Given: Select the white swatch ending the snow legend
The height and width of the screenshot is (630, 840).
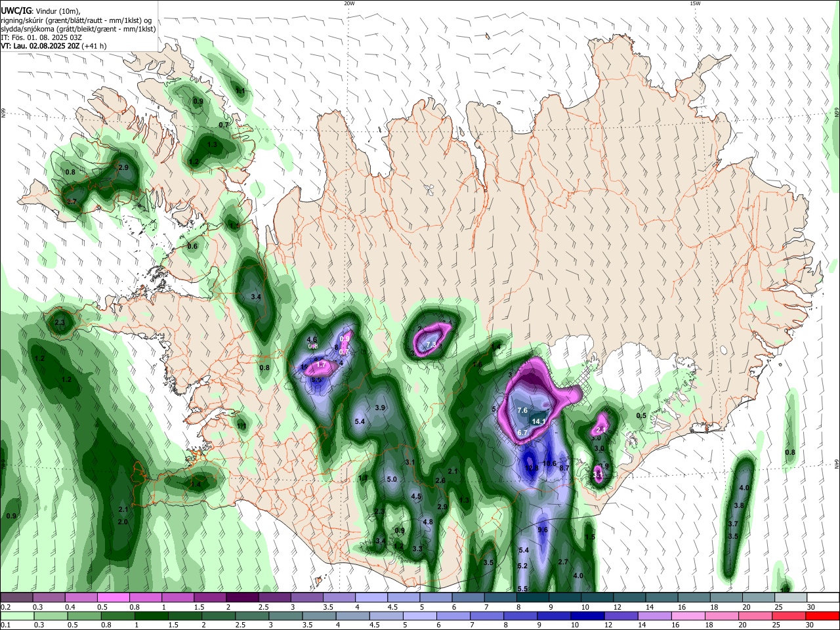Looking at the screenshot, I should (x=823, y=597).
